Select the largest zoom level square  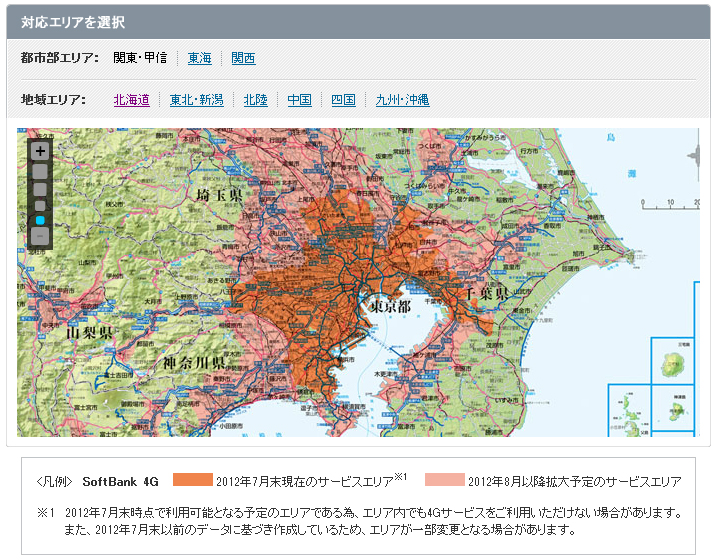(40, 171)
